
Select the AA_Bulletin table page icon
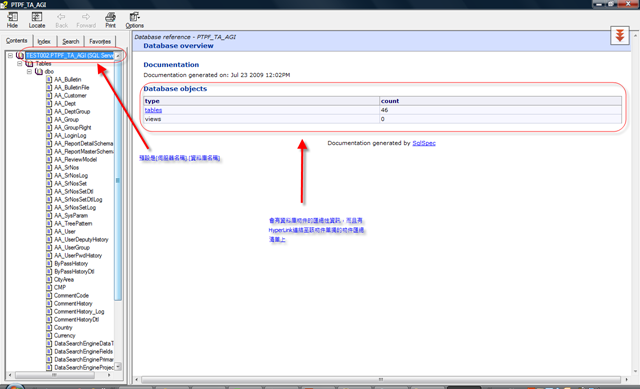pyautogui.click(x=49, y=80)
